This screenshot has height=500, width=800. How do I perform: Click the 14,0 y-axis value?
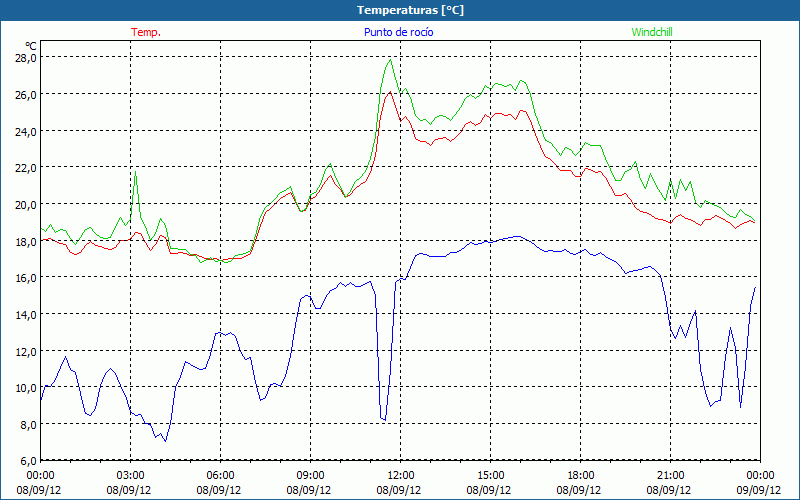pyautogui.click(x=26, y=314)
